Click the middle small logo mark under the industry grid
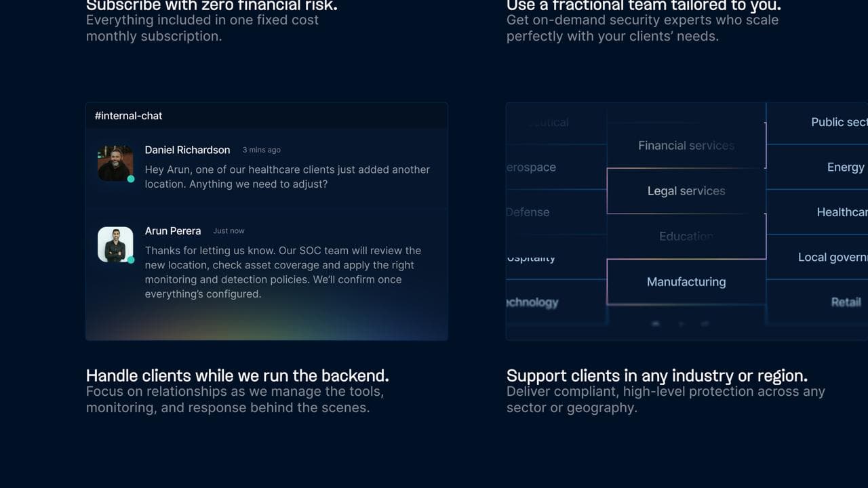The image size is (868, 488). pos(681,324)
